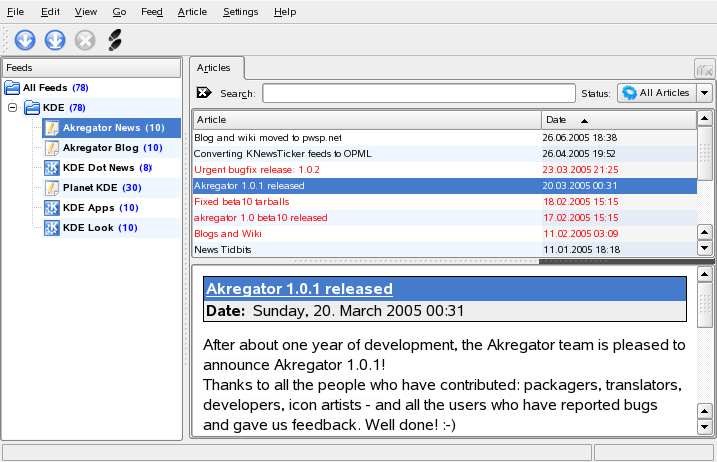Click the All Feeds folder icon

click(x=12, y=88)
